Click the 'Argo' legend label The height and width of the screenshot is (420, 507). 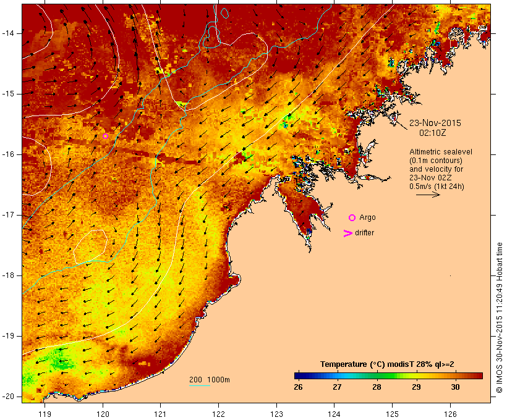tap(368, 217)
